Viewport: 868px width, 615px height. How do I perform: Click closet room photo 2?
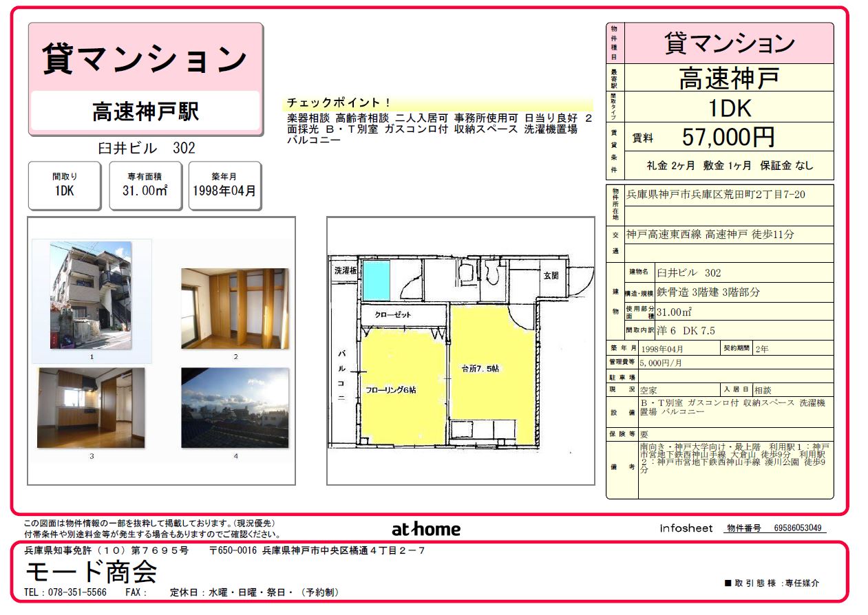click(x=235, y=308)
